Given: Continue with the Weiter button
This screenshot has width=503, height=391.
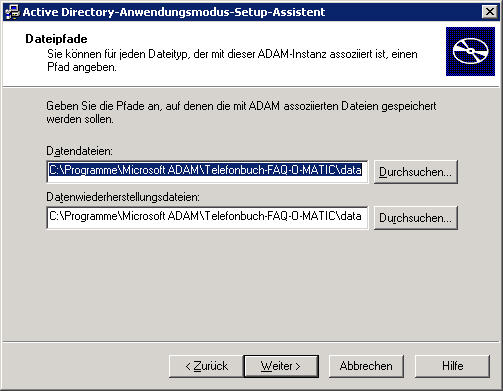Looking at the screenshot, I should point(281,366).
